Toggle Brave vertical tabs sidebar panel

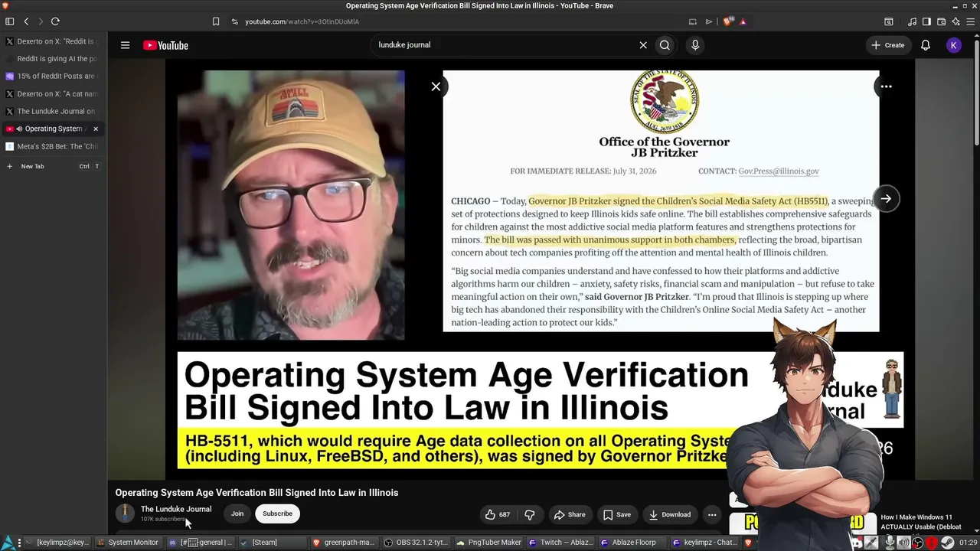point(10,21)
